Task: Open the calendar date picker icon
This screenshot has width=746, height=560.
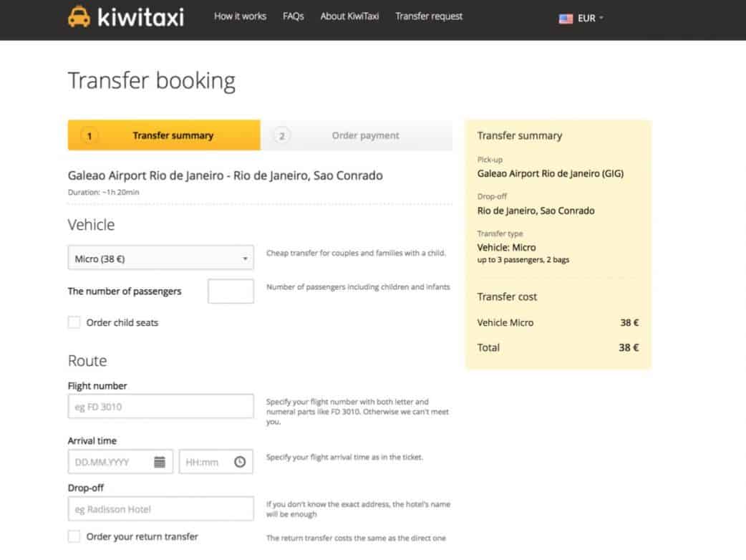Action: click(x=160, y=462)
